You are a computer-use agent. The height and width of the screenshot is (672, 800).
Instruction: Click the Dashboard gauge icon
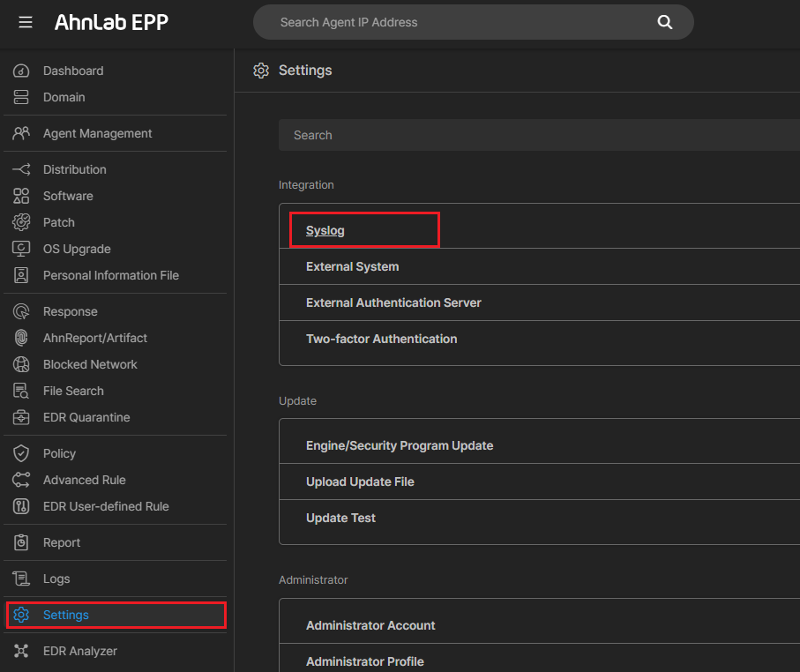tap(21, 71)
